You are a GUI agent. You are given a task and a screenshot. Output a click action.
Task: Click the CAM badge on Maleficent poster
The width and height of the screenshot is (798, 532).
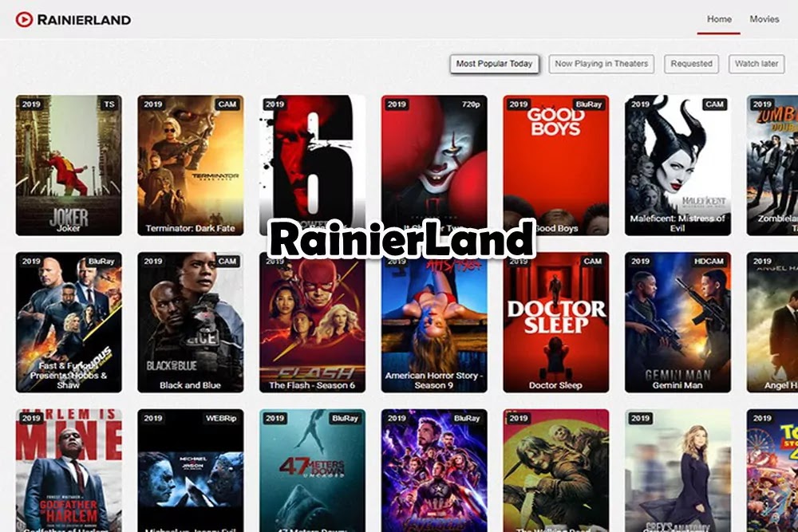point(714,104)
